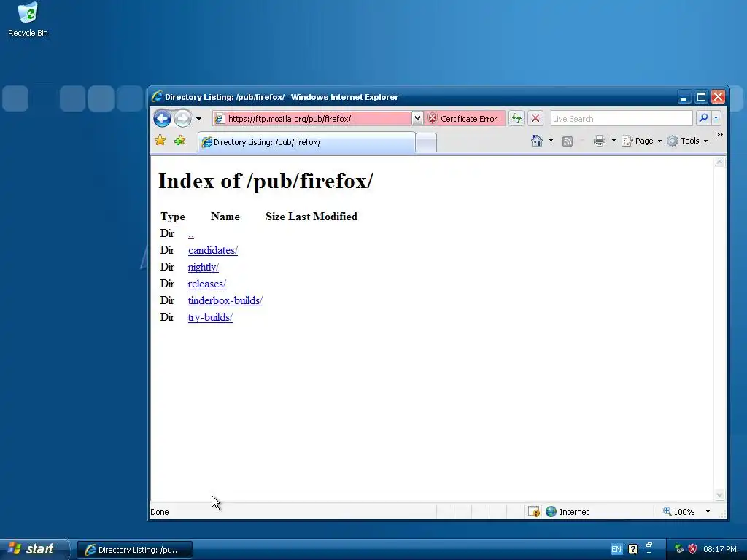Open a new blank tab
Image resolution: width=747 pixels, height=560 pixels.
426,142
